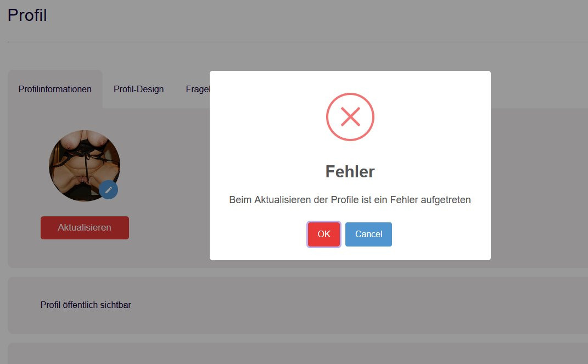Click the 'Profil öffentlich sichtbar' label
Image resolution: width=588 pixels, height=364 pixels.
coord(86,305)
